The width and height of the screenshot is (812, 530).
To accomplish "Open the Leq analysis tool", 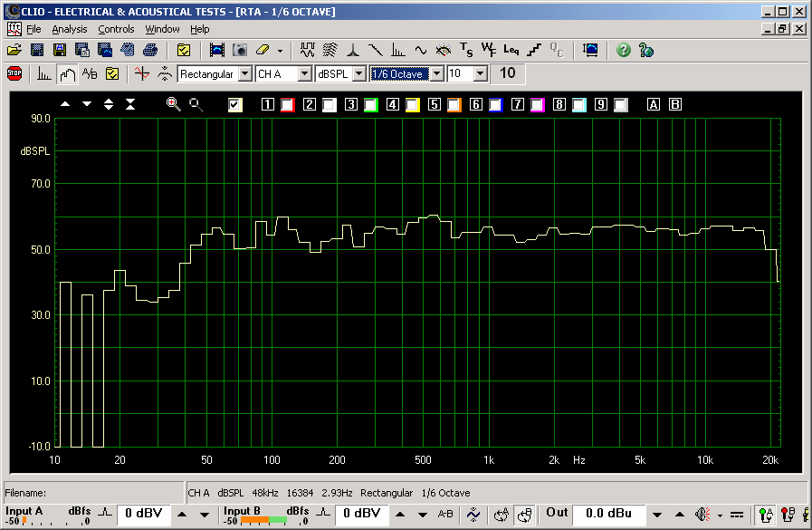I will [x=511, y=50].
